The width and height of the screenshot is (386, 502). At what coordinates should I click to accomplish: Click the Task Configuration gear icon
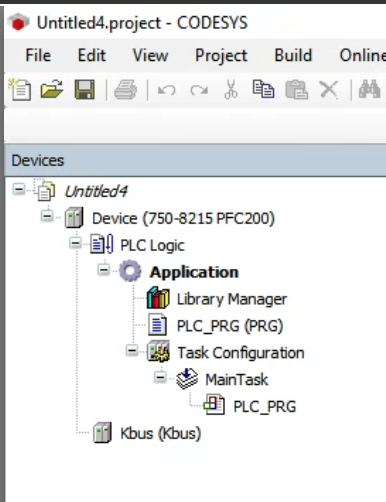(158, 351)
